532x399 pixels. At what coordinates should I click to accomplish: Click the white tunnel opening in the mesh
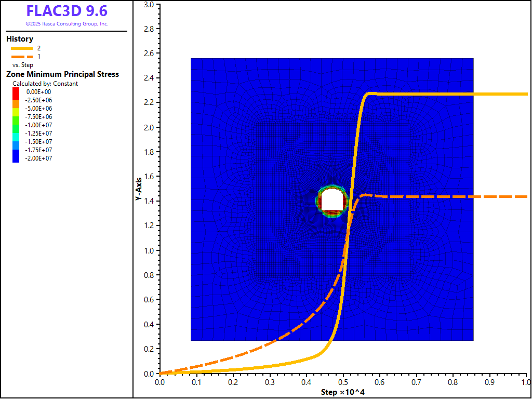[x=332, y=201]
